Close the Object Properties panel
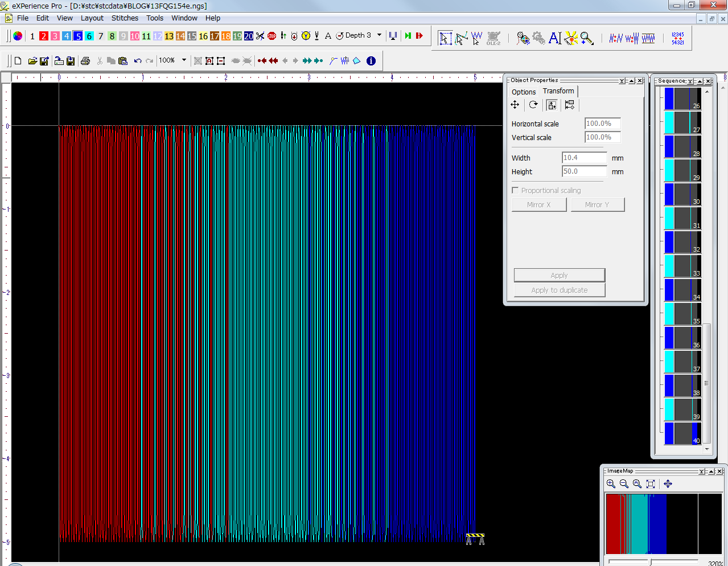728x566 pixels. (640, 81)
